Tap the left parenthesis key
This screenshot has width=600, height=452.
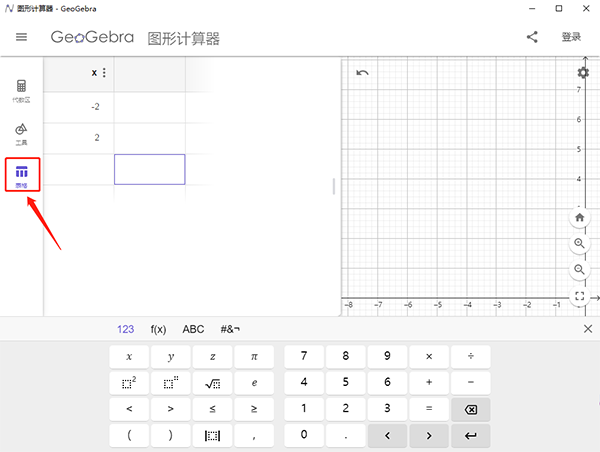click(129, 435)
